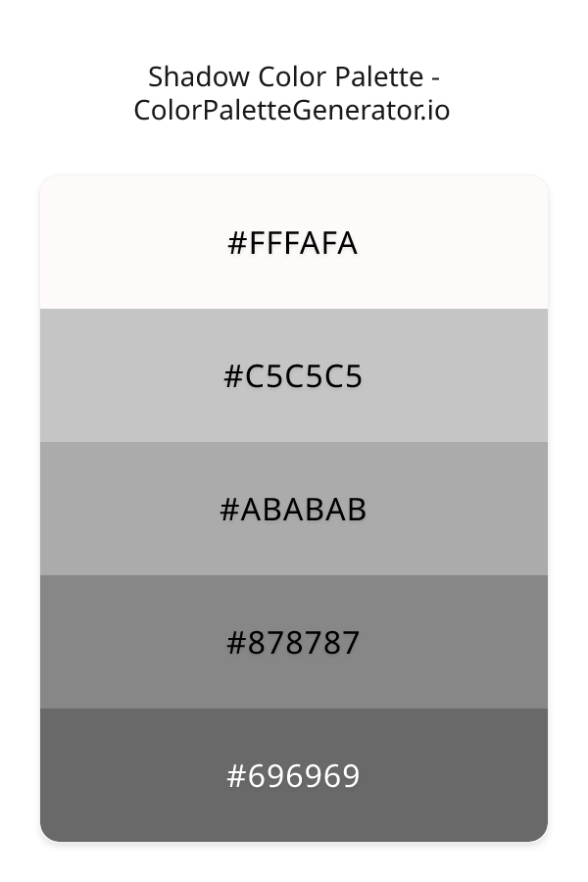Click the word "Color" in the heading

[x=283, y=76]
